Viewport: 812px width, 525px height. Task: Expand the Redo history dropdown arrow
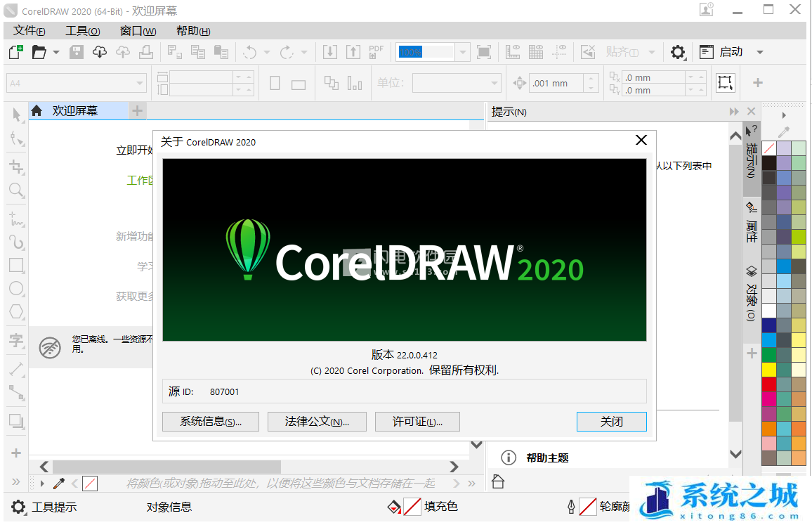point(304,52)
